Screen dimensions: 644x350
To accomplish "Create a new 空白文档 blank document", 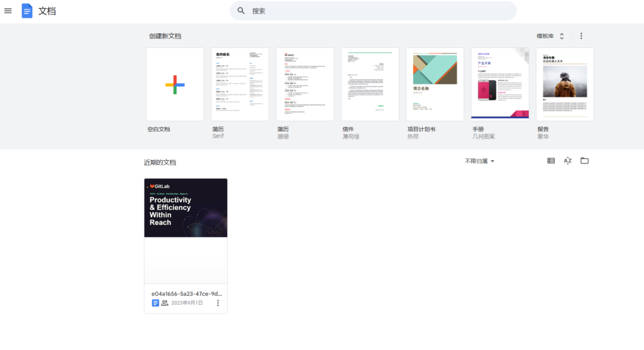I will [x=175, y=84].
